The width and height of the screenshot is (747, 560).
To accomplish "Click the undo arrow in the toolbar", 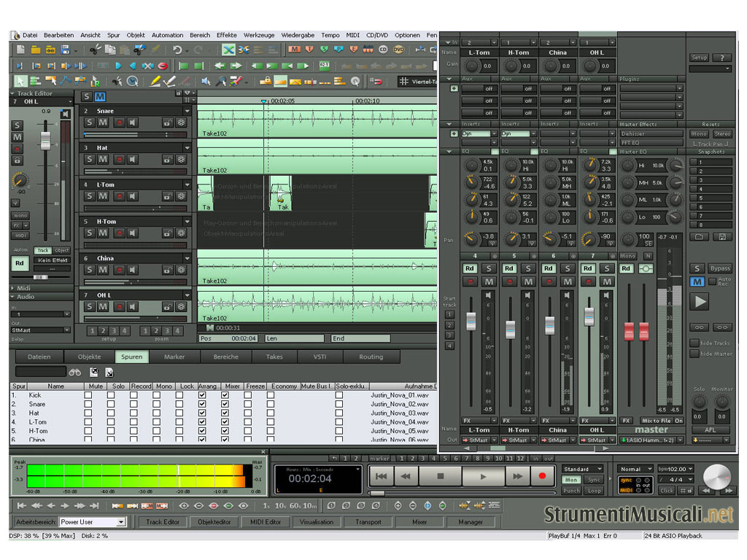I will pos(177,50).
